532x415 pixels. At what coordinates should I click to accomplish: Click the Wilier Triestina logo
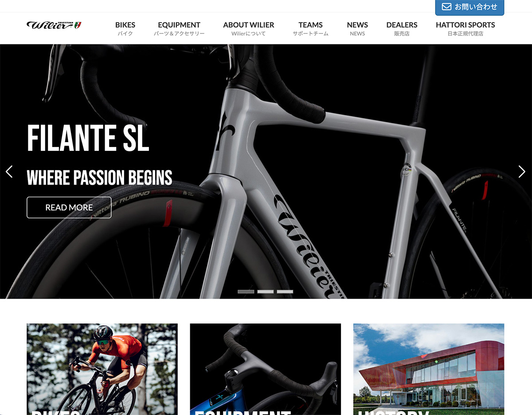[x=54, y=25]
